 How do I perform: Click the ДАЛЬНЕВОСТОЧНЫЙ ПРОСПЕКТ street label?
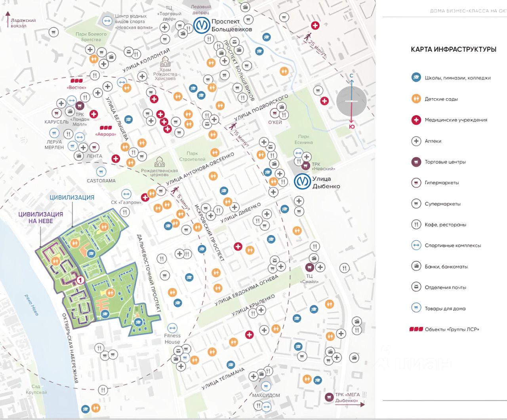click(149, 273)
